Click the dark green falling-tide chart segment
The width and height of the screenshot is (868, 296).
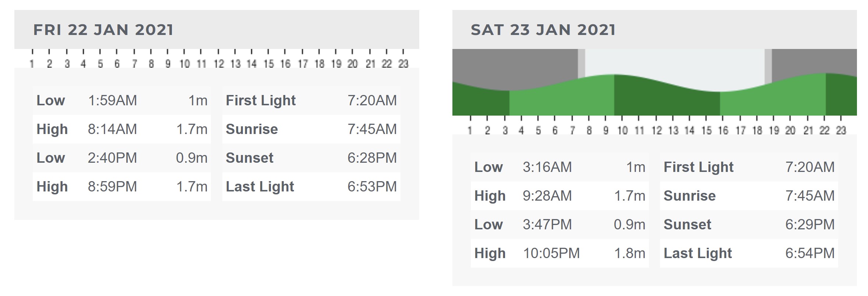click(667, 100)
